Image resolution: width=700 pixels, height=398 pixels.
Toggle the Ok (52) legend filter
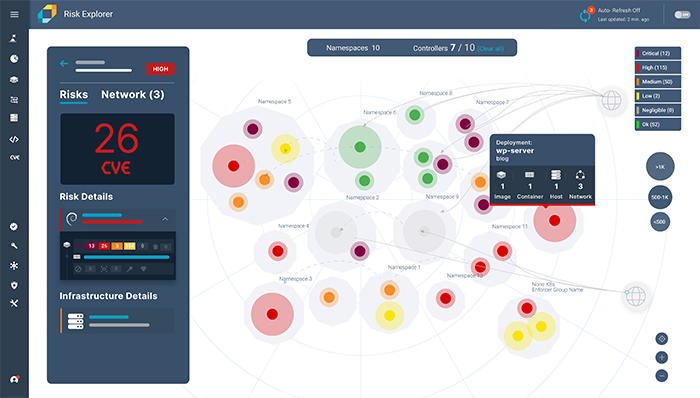pyautogui.click(x=658, y=124)
